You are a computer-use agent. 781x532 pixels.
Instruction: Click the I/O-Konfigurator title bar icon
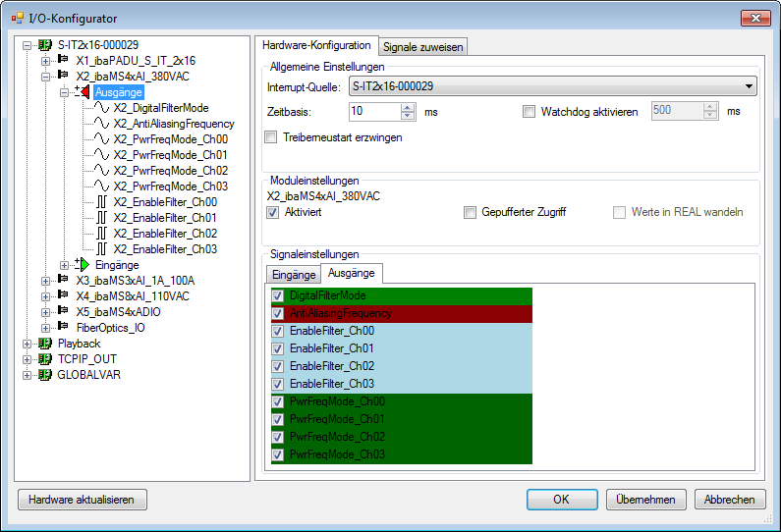18,19
